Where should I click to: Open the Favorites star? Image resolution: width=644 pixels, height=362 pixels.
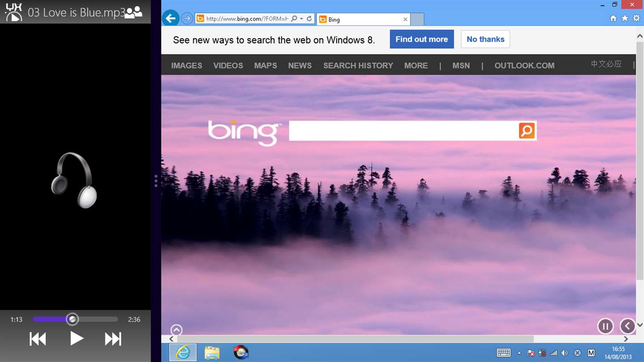625,18
